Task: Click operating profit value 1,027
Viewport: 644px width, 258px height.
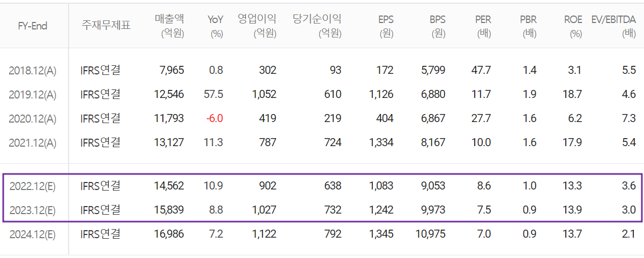Action: 265,210
